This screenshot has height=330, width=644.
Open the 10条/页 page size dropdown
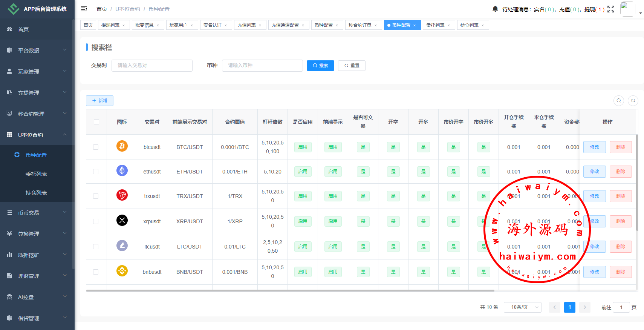522,307
